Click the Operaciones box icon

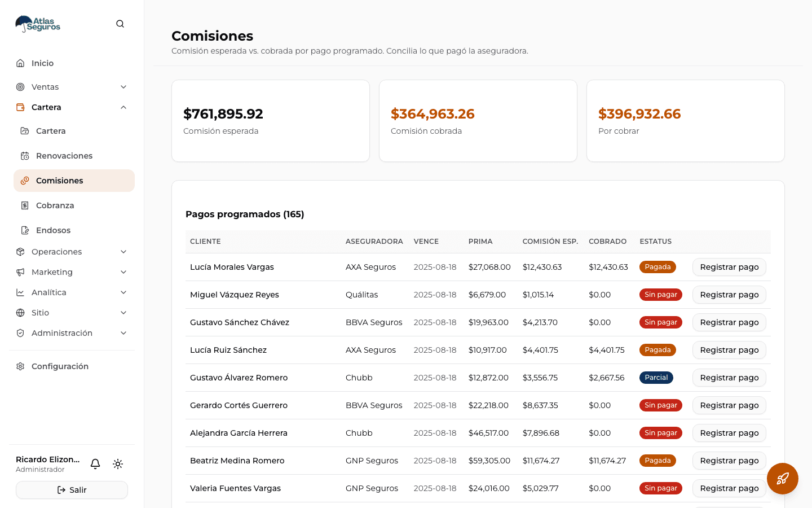pyautogui.click(x=20, y=252)
